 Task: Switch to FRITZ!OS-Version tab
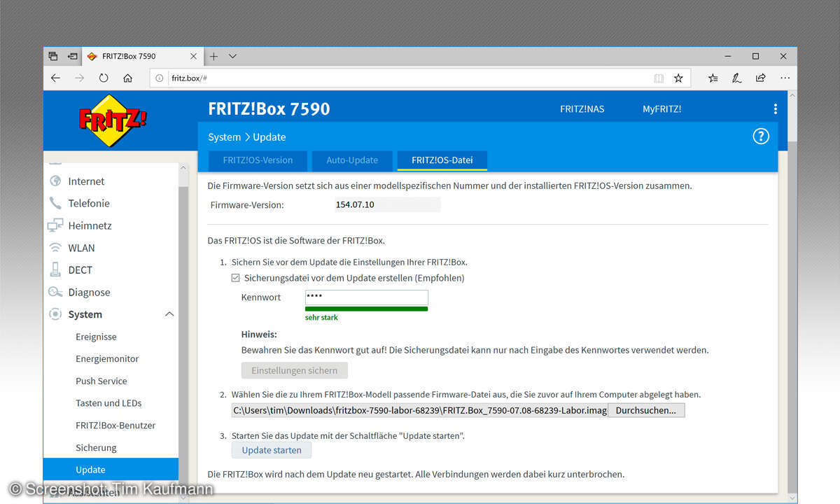coord(258,160)
